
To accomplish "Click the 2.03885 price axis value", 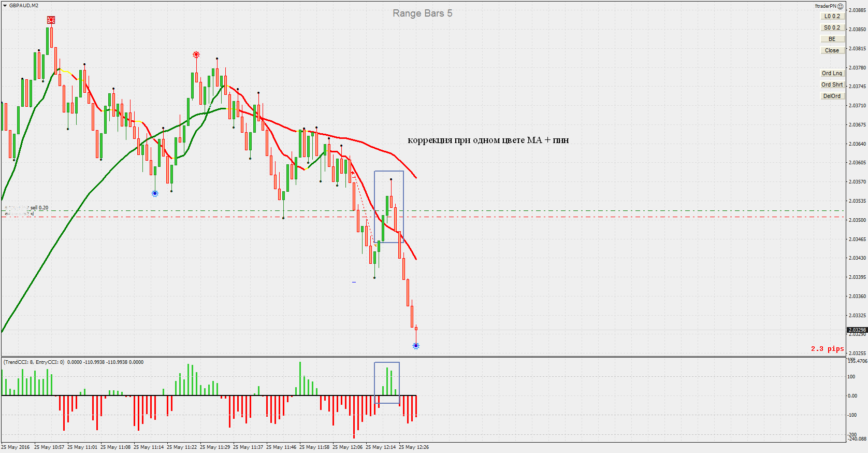I will [857, 10].
